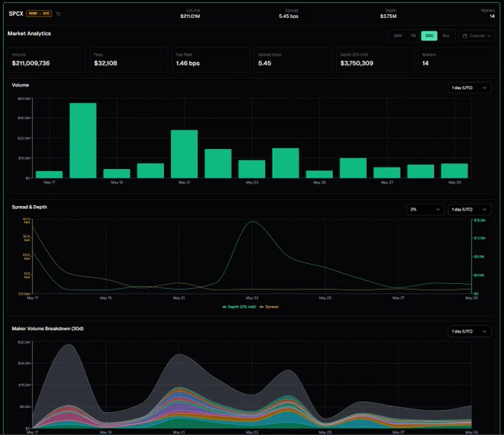504x435 pixels.
Task: Select the May 24 volume bar
Action: (285, 163)
